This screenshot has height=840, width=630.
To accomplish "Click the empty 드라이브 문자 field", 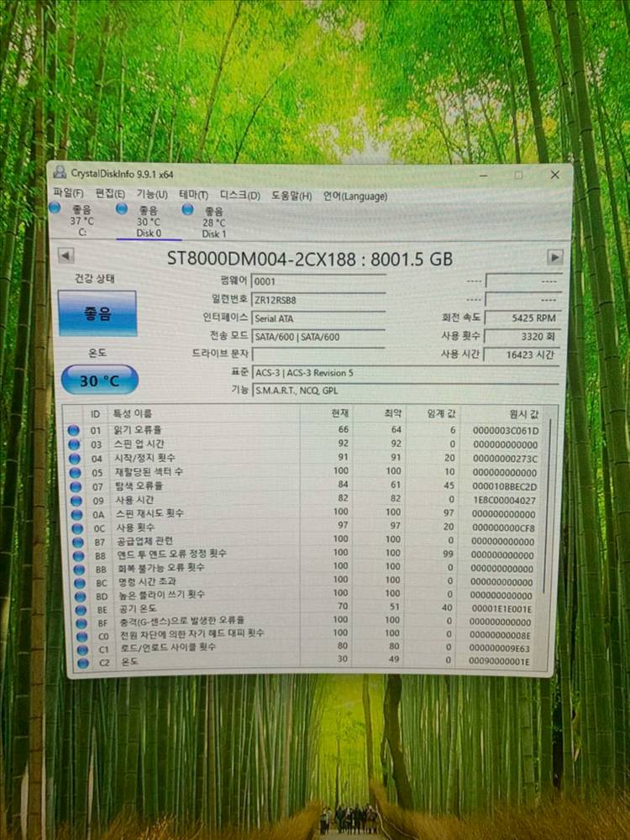I will point(318,354).
